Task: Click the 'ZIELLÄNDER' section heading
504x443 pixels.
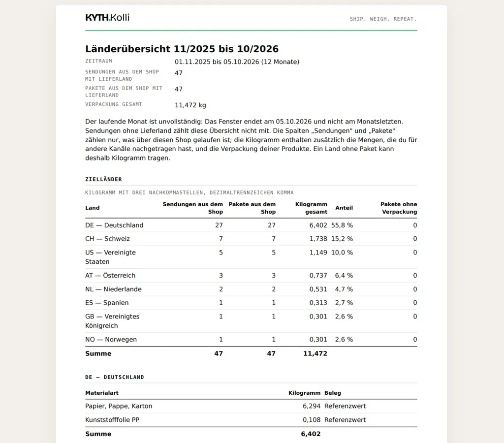Action: tap(103, 179)
